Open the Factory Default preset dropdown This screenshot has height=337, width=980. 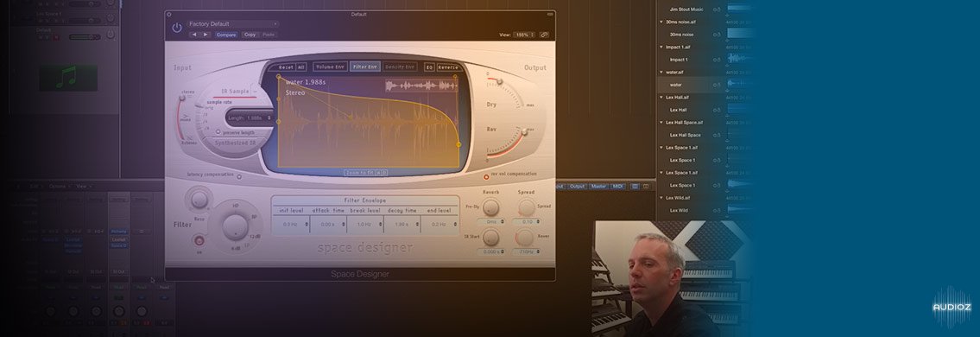coord(232,23)
